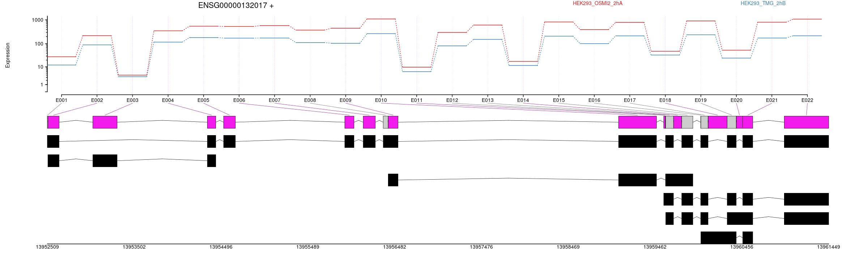Click the large magenta exon block for E022

pyautogui.click(x=807, y=122)
